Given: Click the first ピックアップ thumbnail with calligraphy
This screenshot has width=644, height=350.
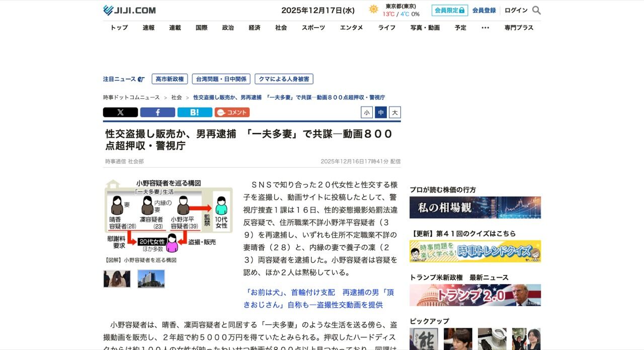Looking at the screenshot, I should point(424,339).
